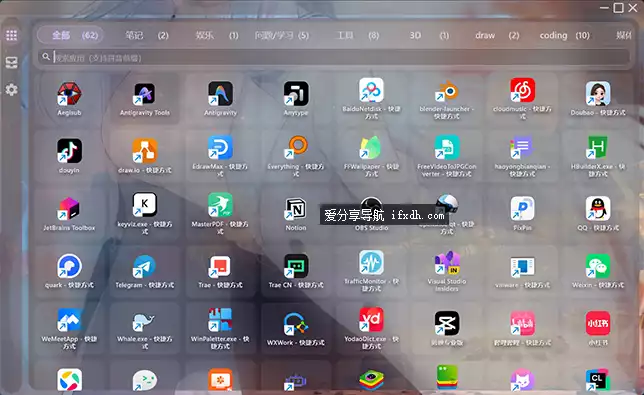Open settings via sidebar gear icon

click(x=12, y=90)
